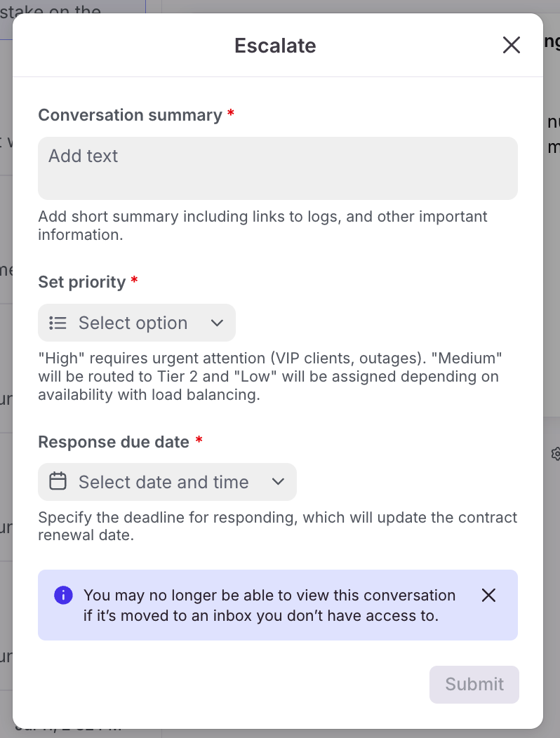Screen dimensions: 560x738
Task: Click the deadline hint about contract renewal
Action: pos(277,526)
